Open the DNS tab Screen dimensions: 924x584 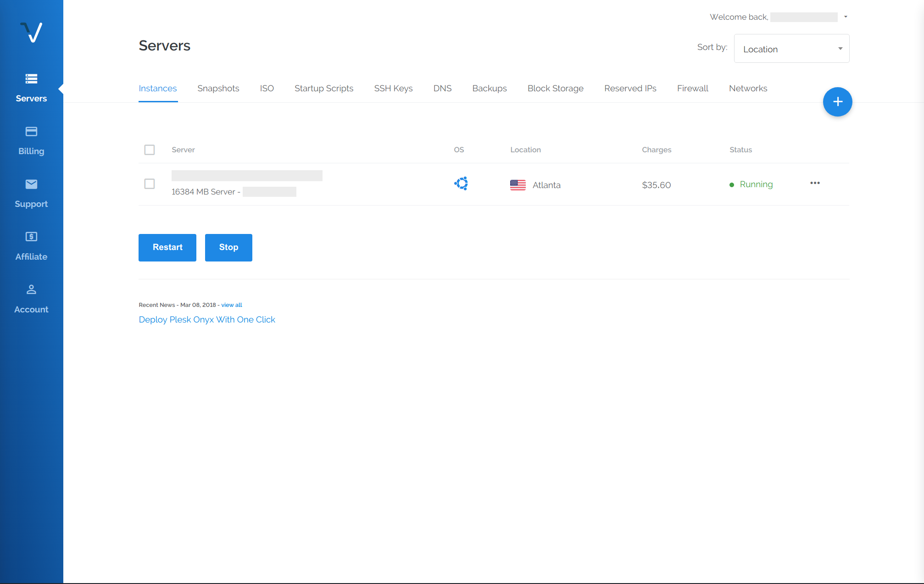click(x=443, y=89)
